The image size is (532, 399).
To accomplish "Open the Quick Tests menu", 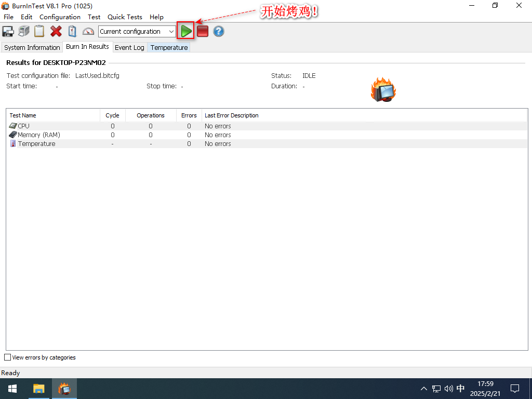I will [125, 17].
